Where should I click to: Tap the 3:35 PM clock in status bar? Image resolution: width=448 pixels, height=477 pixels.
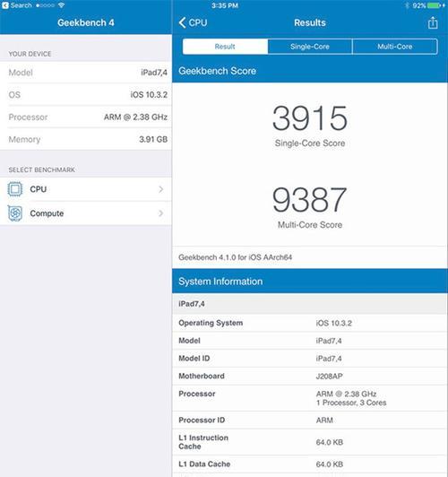(225, 5)
